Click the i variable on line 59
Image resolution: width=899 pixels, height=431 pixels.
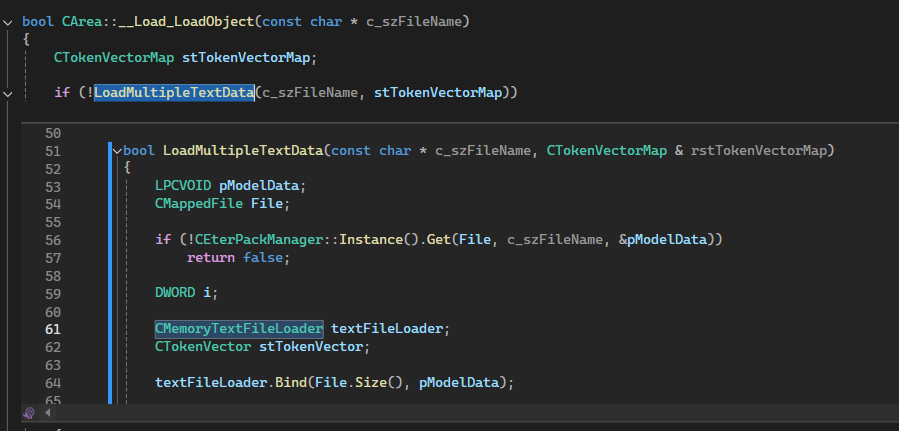[x=207, y=292]
